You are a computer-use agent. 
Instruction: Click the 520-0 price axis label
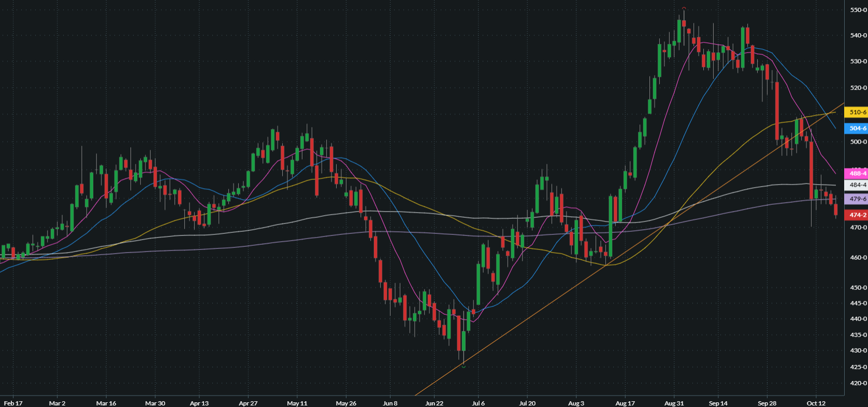point(858,88)
